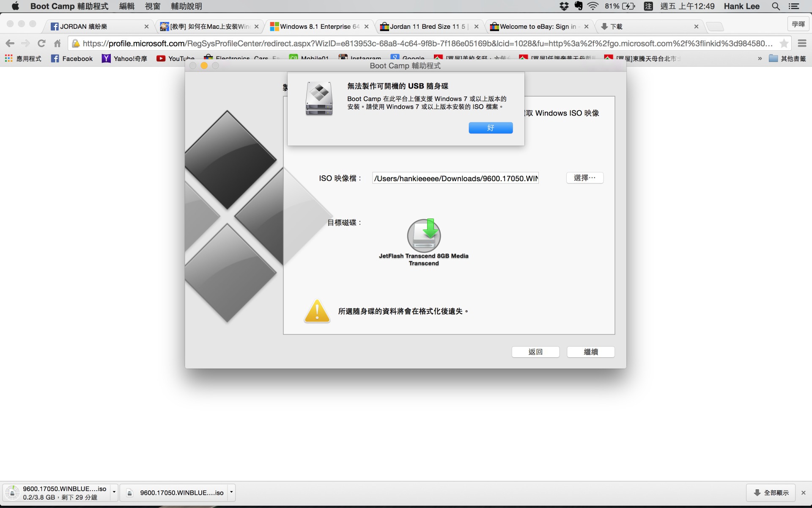Switch to the Jordan 11 Bred eBay tab
This screenshot has height=508, width=812.
(427, 26)
